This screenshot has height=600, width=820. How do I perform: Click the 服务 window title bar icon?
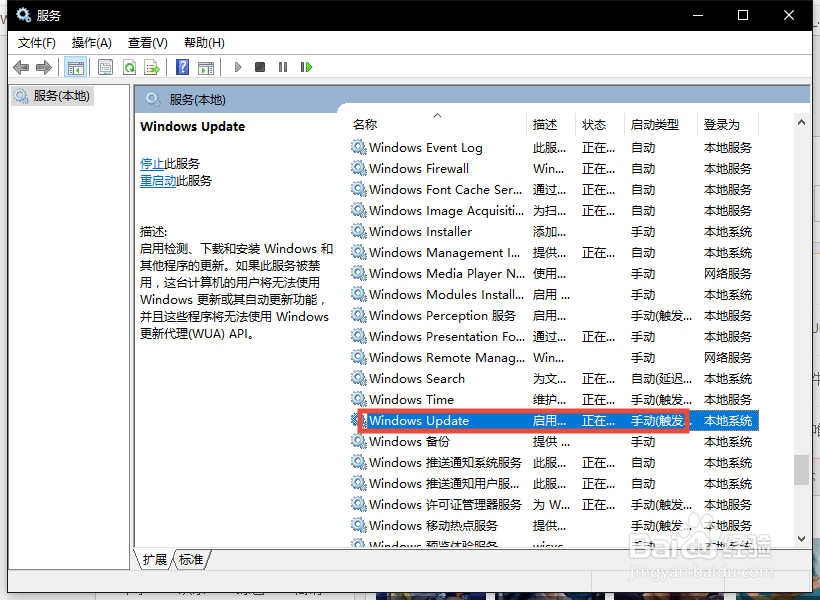23,15
